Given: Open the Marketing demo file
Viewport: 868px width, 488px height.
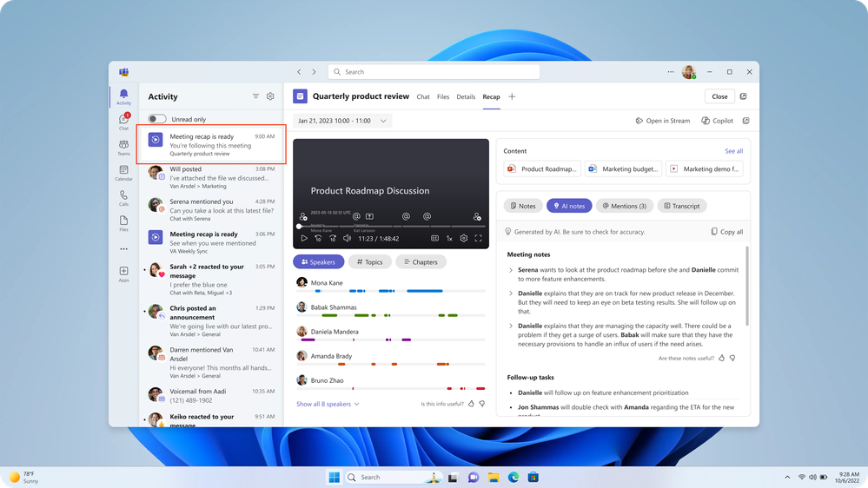Looking at the screenshot, I should click(x=704, y=168).
